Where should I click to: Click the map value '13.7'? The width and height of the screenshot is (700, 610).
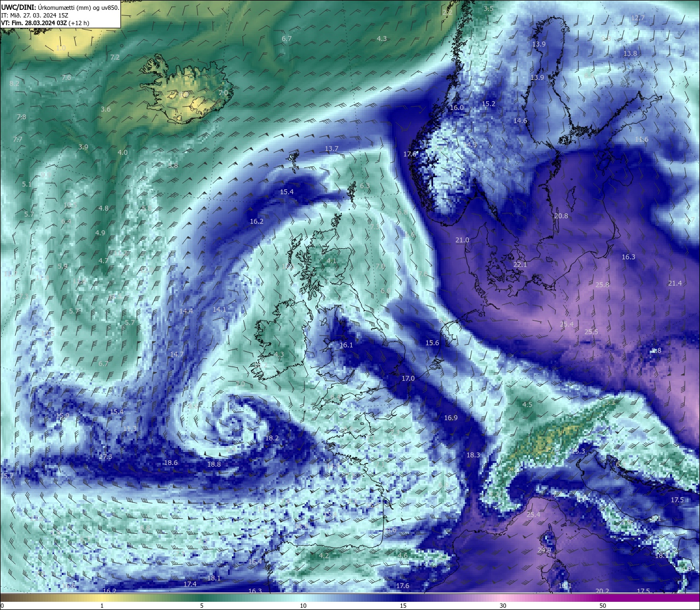(331, 148)
